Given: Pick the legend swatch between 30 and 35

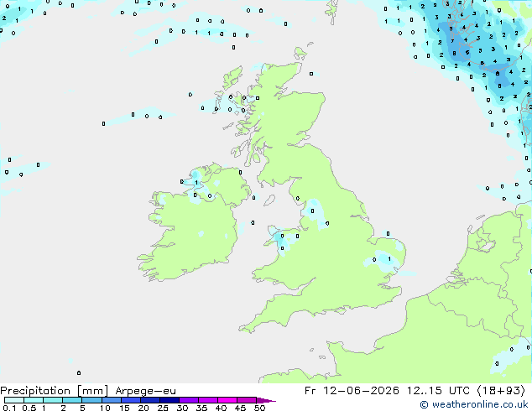Looking at the screenshot, I should tap(189, 400).
